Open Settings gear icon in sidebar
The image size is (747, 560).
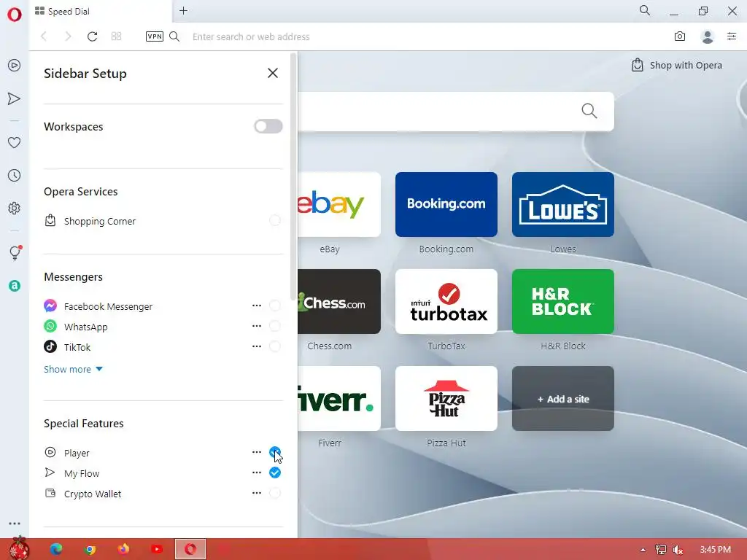[15, 208]
